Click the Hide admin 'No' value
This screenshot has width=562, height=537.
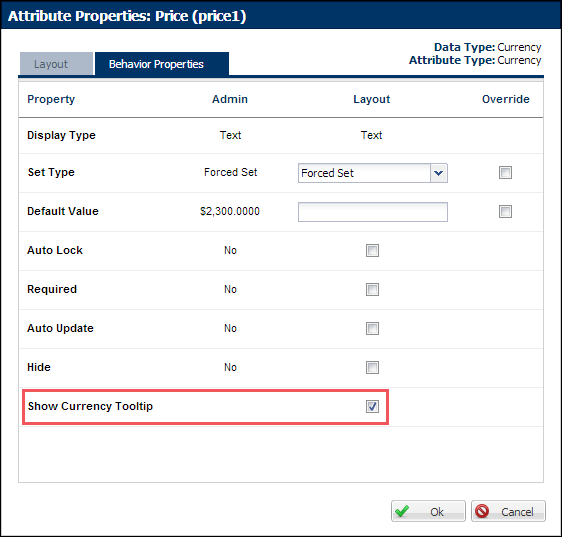click(230, 367)
